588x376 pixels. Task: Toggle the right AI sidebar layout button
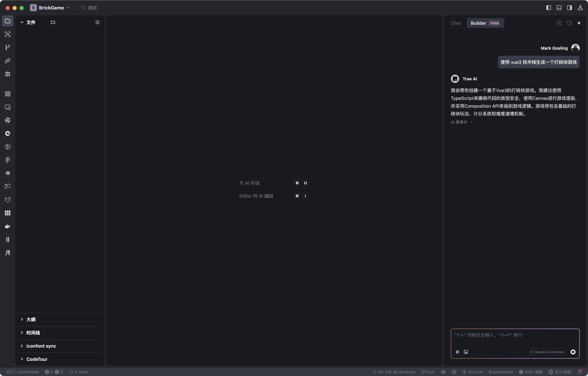coord(569,7)
